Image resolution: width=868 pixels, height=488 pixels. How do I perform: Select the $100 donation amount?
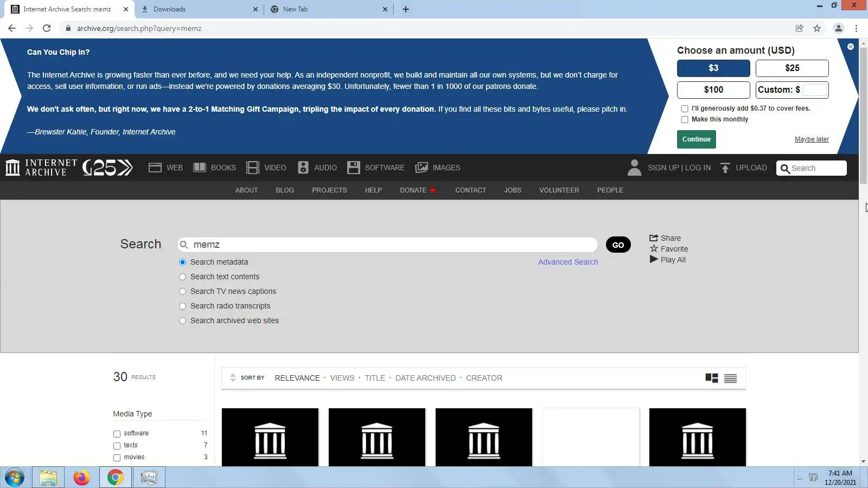click(713, 90)
